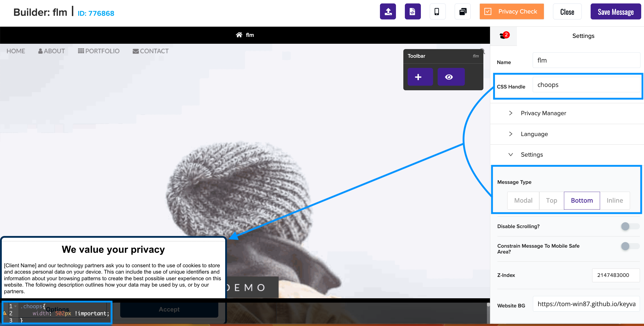Select the Modal message type
This screenshot has height=326, width=644.
click(523, 201)
